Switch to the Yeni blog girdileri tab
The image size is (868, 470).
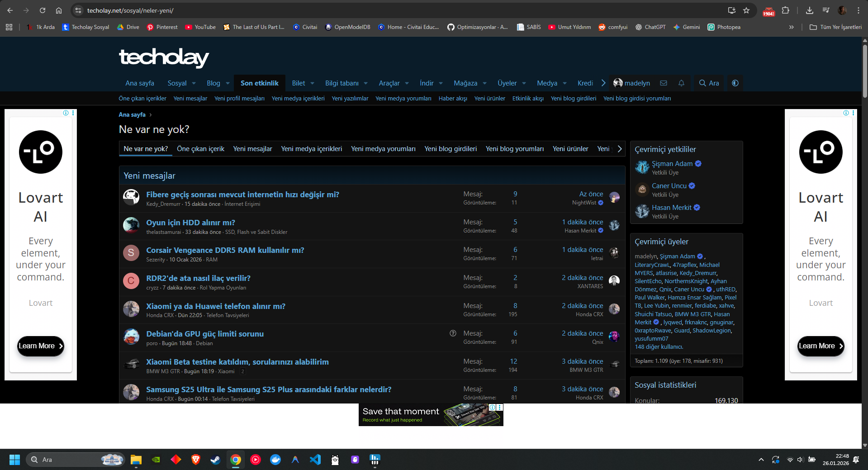coord(451,149)
